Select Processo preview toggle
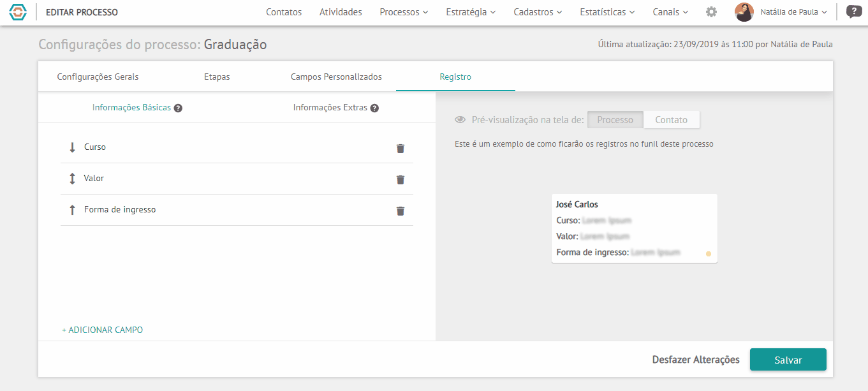The width and height of the screenshot is (868, 391). click(615, 120)
